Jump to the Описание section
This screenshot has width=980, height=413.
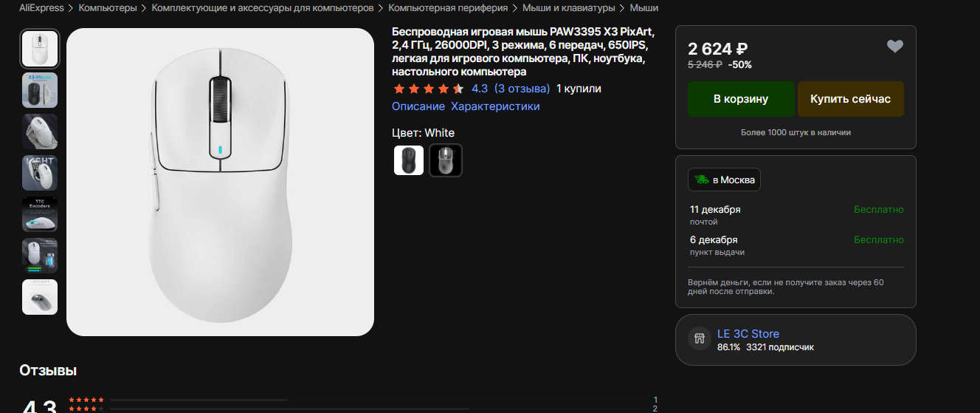tap(418, 106)
